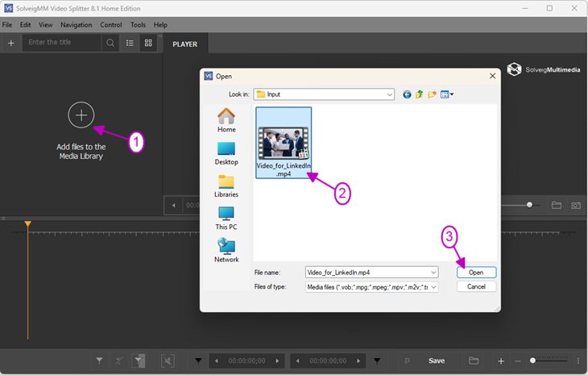This screenshot has width=588, height=375.
Task: Open Network location in the dialog sidebar
Action: tap(226, 250)
